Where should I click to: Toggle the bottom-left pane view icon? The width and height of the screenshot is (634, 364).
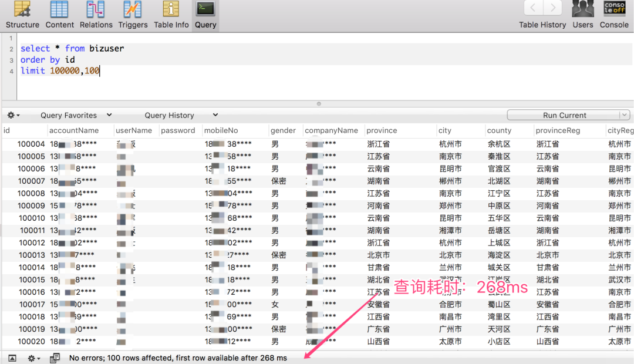click(x=12, y=358)
